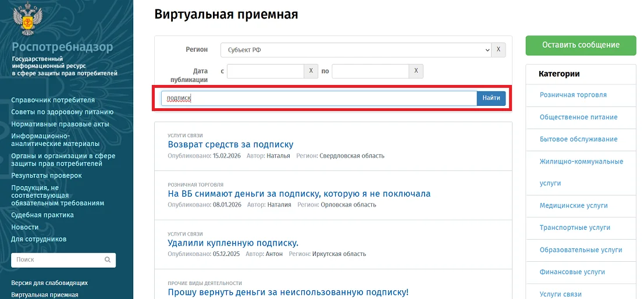Select the Бытовое обслуживание category
The height and width of the screenshot is (299, 644).
578,139
